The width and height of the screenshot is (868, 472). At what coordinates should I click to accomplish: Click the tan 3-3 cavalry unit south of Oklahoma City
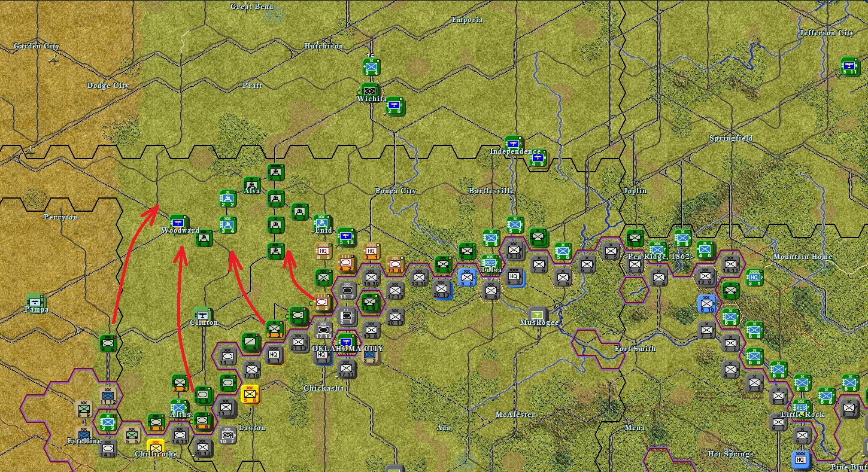pyautogui.click(x=370, y=355)
